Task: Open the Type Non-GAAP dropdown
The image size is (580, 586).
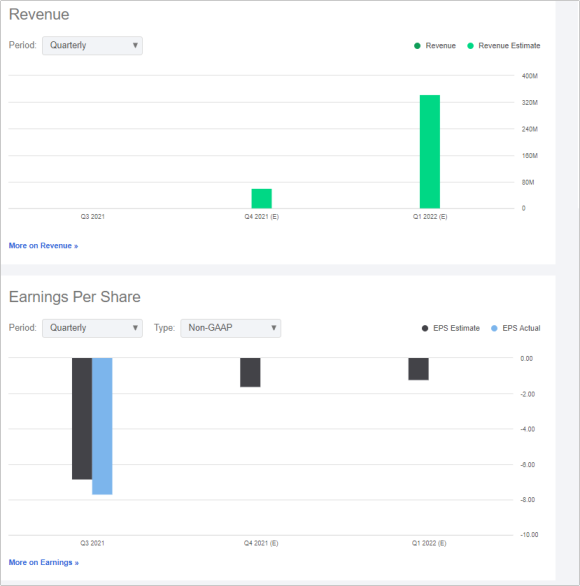Action: 231,328
